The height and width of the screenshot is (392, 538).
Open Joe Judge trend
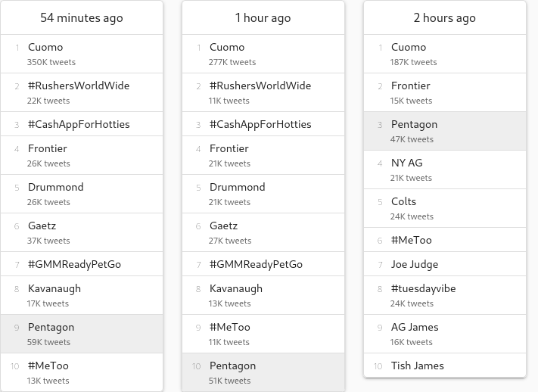point(445,264)
